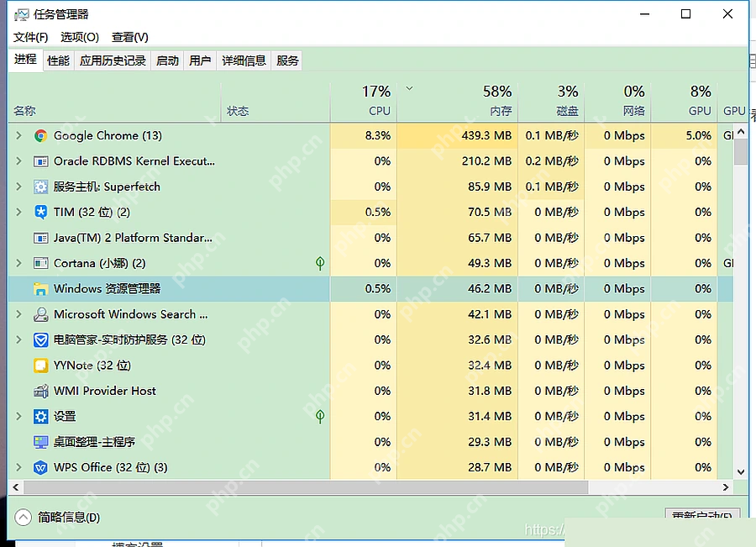Expand the 电脑管家-实时防护服务 row

pyautogui.click(x=18, y=340)
